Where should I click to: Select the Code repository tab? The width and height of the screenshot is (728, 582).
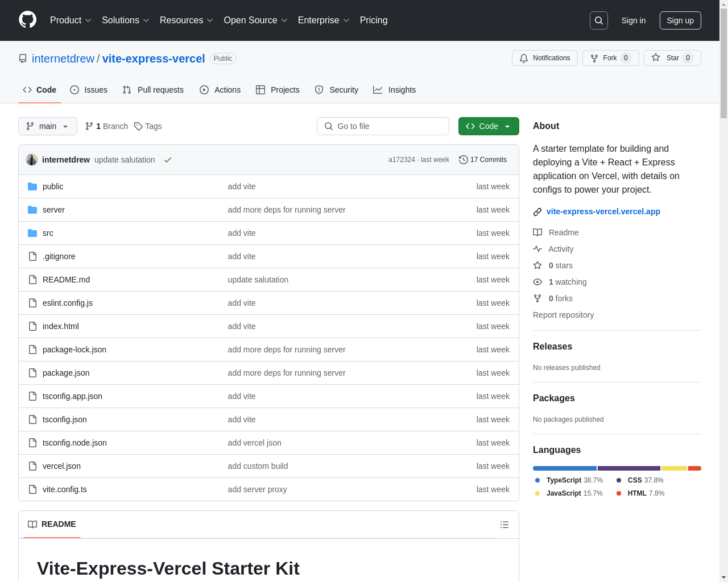[40, 90]
